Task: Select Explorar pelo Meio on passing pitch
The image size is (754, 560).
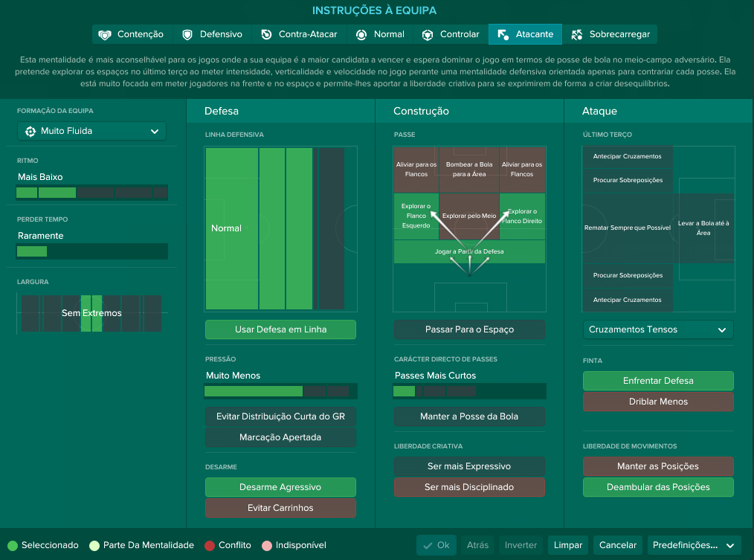Action: click(469, 216)
